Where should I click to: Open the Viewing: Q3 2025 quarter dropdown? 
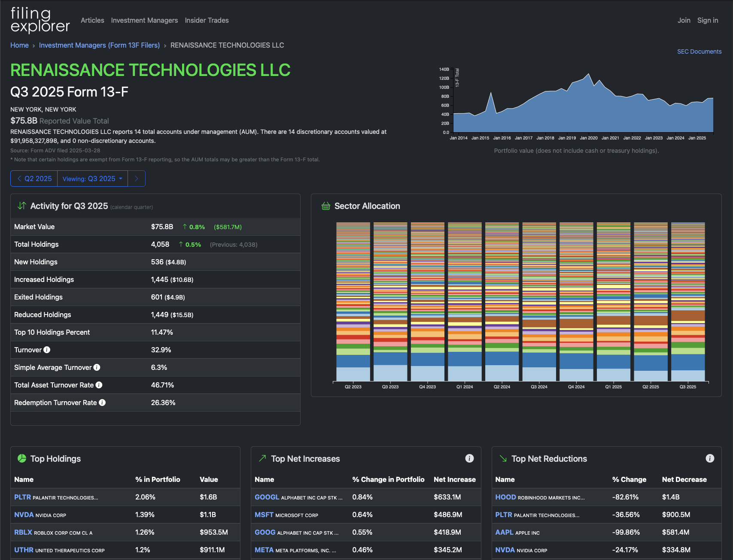[92, 179]
